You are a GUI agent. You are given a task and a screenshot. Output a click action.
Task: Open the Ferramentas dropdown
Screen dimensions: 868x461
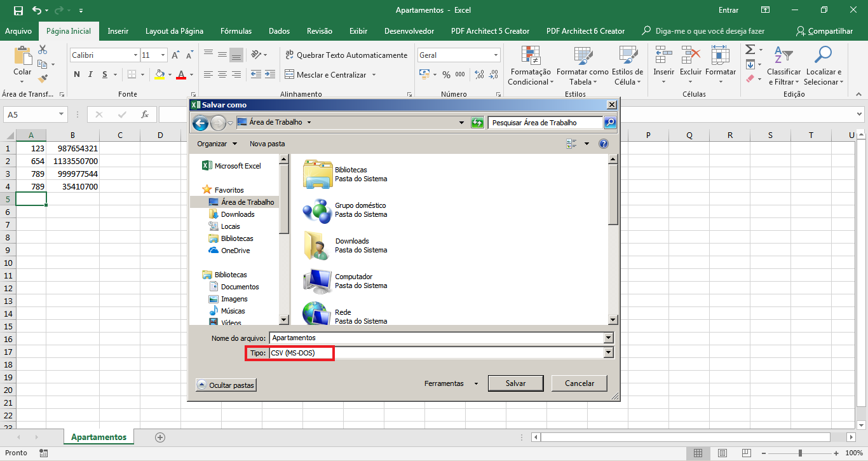451,383
